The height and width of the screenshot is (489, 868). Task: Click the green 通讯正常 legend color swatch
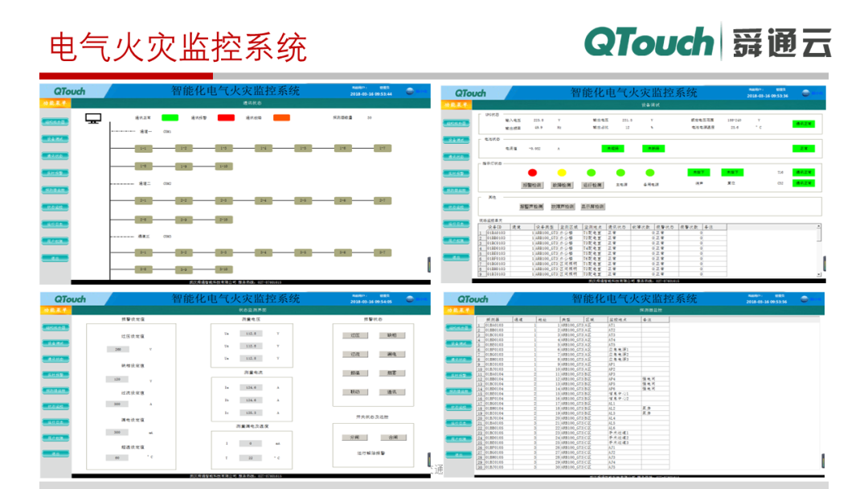pos(170,117)
